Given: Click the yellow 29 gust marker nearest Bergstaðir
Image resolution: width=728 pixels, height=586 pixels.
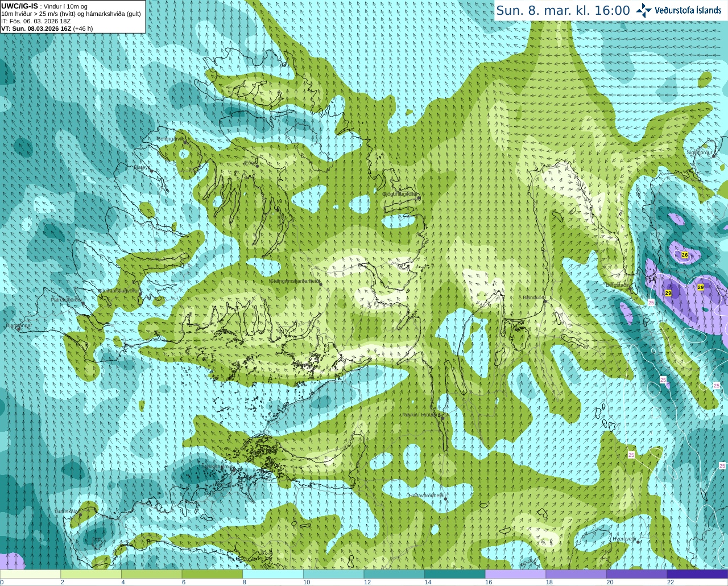Looking at the screenshot, I should click(668, 293).
